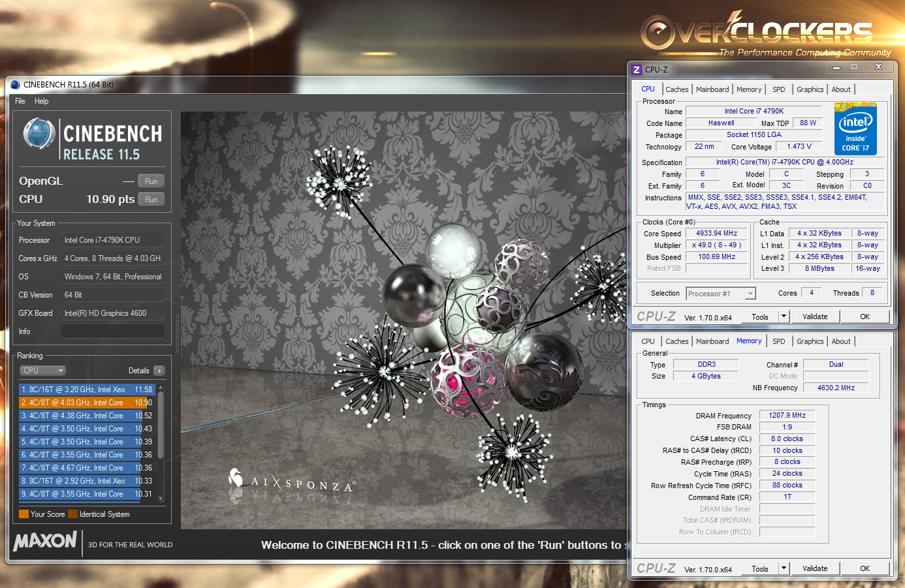The width and height of the screenshot is (905, 588).
Task: Click the Multiplier value x 49.0
Action: pyautogui.click(x=716, y=245)
